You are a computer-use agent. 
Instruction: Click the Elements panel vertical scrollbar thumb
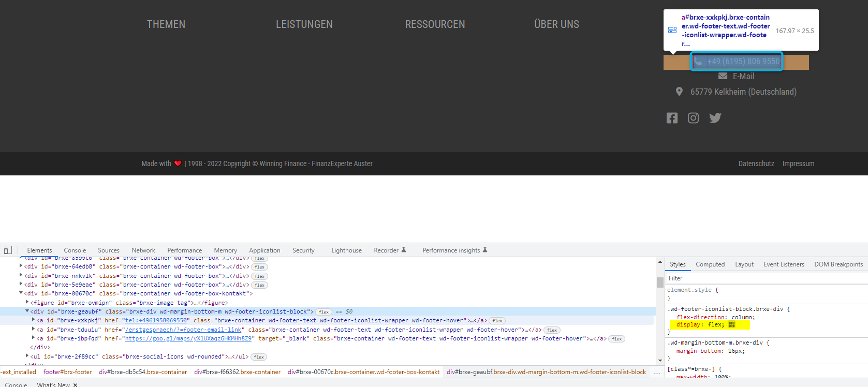coord(660,282)
